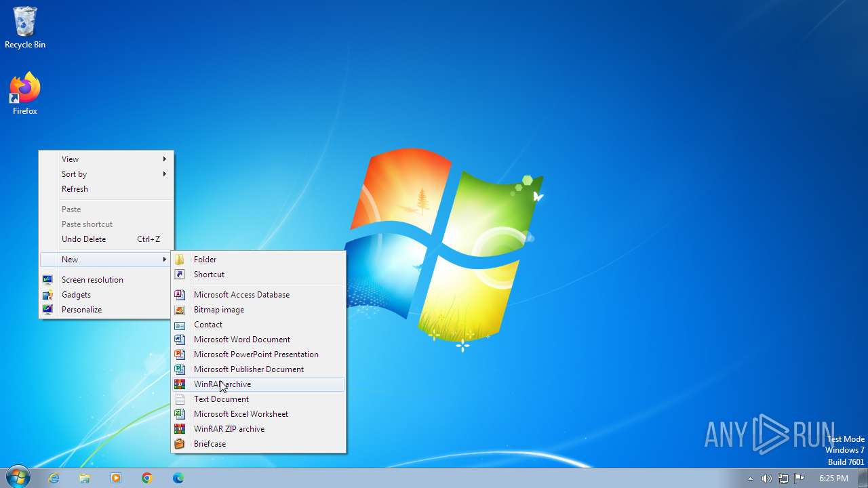This screenshot has width=868, height=488.
Task: Click the Contact icon in submenu
Action: click(x=180, y=325)
